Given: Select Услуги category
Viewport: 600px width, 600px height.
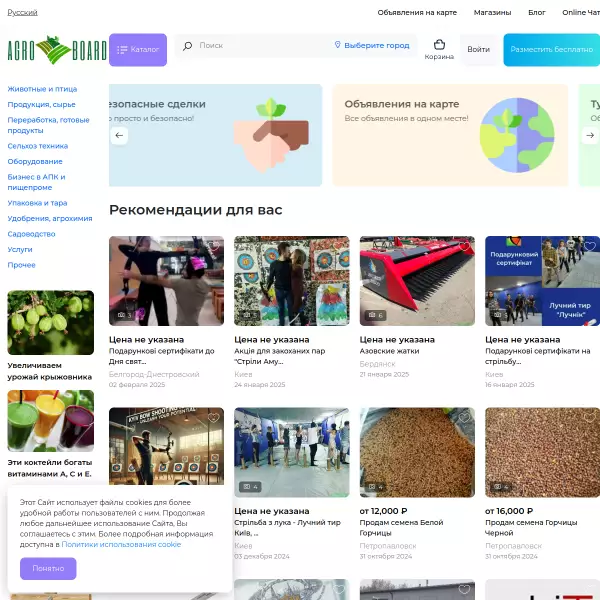Looking at the screenshot, I should [x=20, y=249].
